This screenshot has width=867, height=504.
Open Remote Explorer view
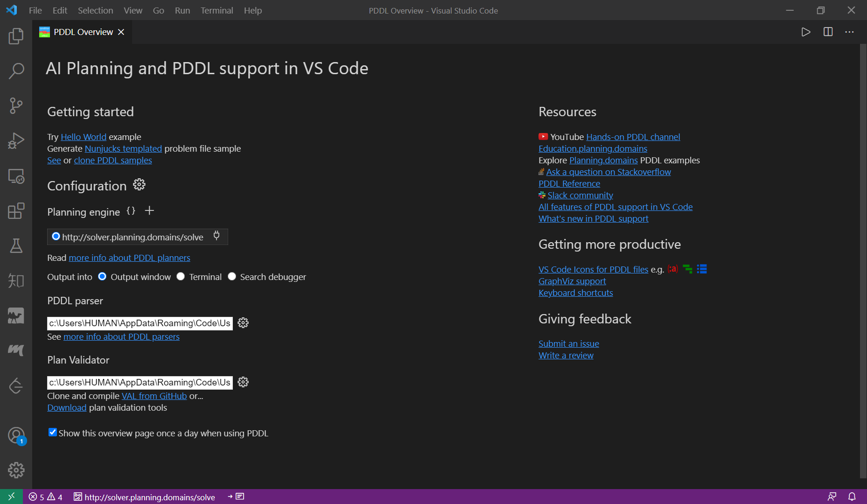[16, 176]
